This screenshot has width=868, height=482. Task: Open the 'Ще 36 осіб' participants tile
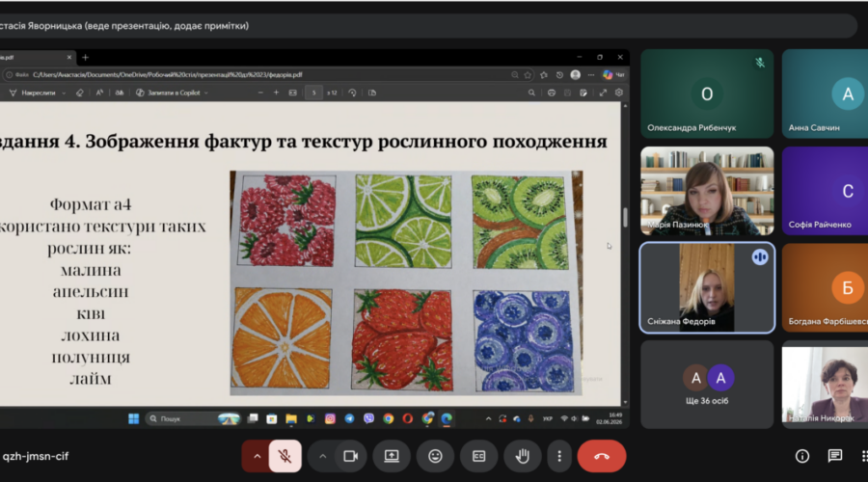pos(707,385)
